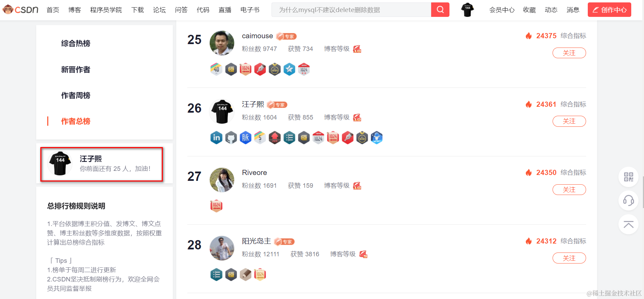Click the red search magnifier button
Viewport: 644px width, 299px height.
coord(440,10)
